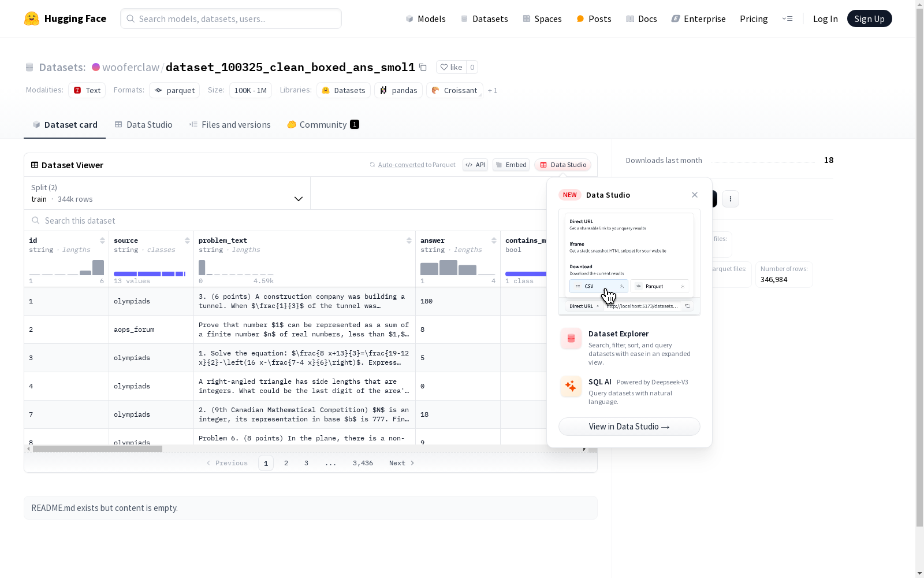Click the Datasets library tag

tap(344, 90)
